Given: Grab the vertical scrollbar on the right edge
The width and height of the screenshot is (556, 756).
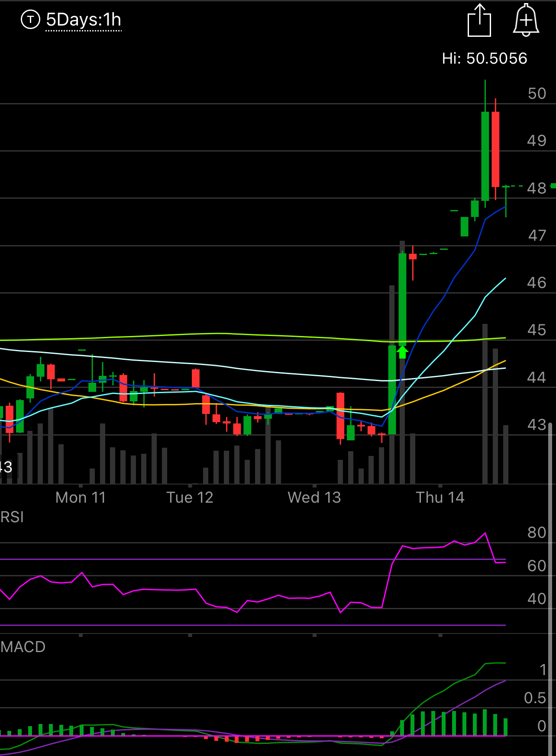Looking at the screenshot, I should coord(550,589).
